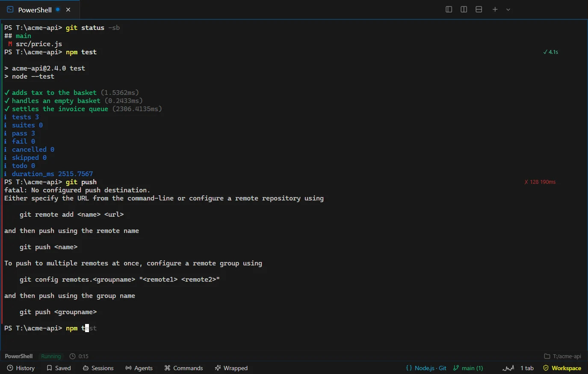This screenshot has height=374, width=588.
Task: Click the 0:15 session timer
Action: pos(79,356)
